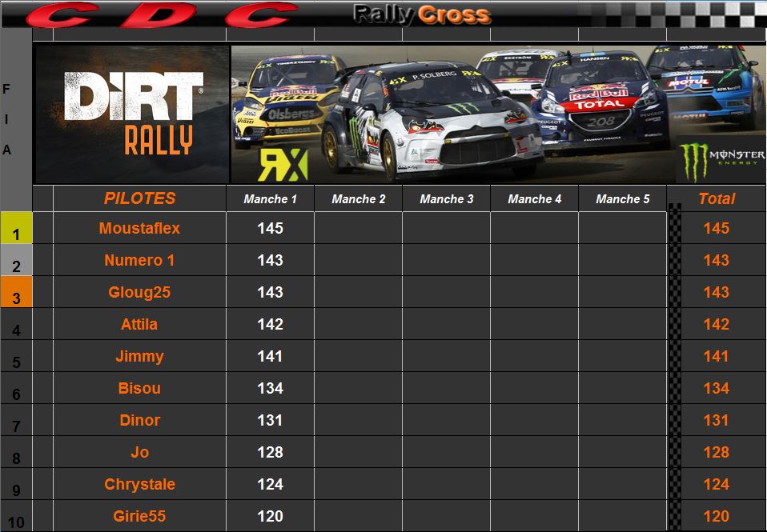This screenshot has width=767, height=532.
Task: Select Attila's Manche 1 score 142
Action: click(270, 324)
